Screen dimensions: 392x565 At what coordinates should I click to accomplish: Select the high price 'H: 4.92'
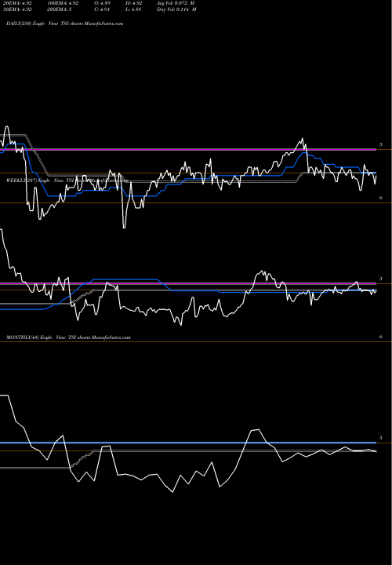click(x=134, y=3)
